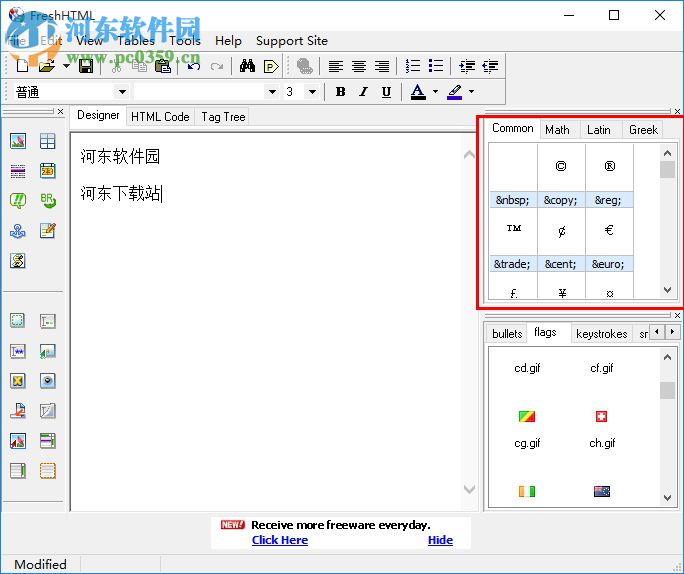Align text left
Viewport: 684px width, 574px height.
335,66
